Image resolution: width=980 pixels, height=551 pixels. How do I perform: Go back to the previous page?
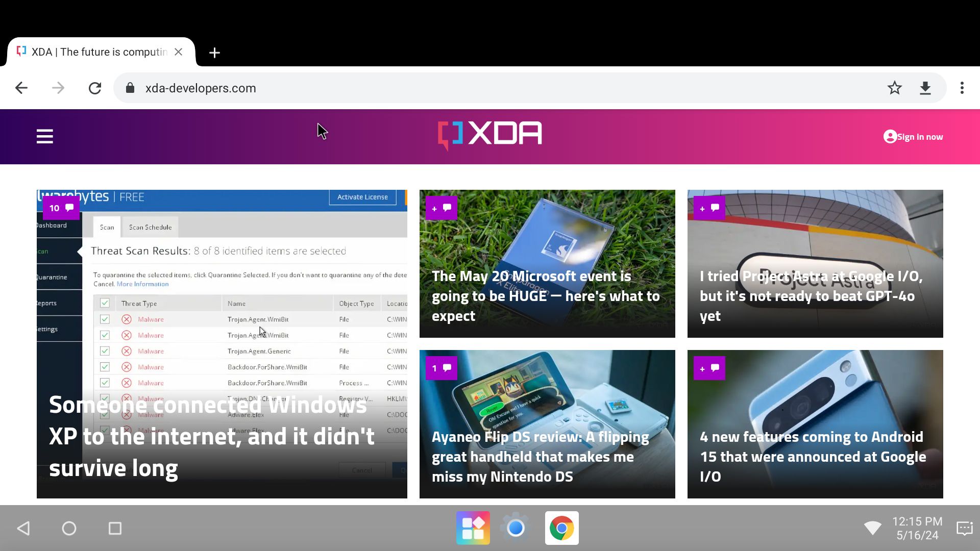click(x=21, y=88)
